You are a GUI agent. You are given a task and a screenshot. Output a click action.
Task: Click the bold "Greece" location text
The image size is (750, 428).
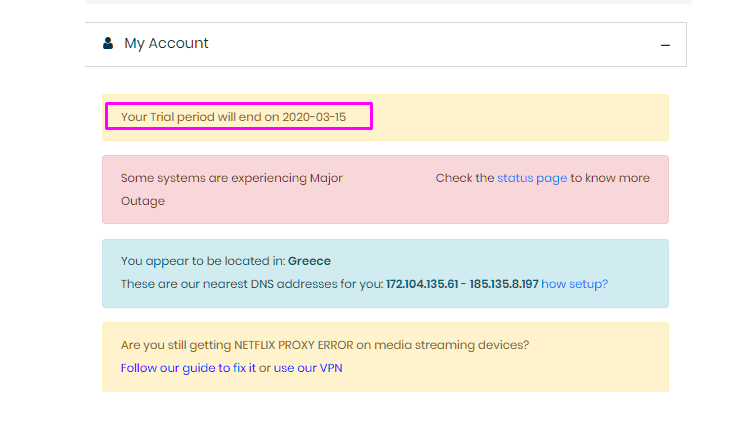[309, 261]
